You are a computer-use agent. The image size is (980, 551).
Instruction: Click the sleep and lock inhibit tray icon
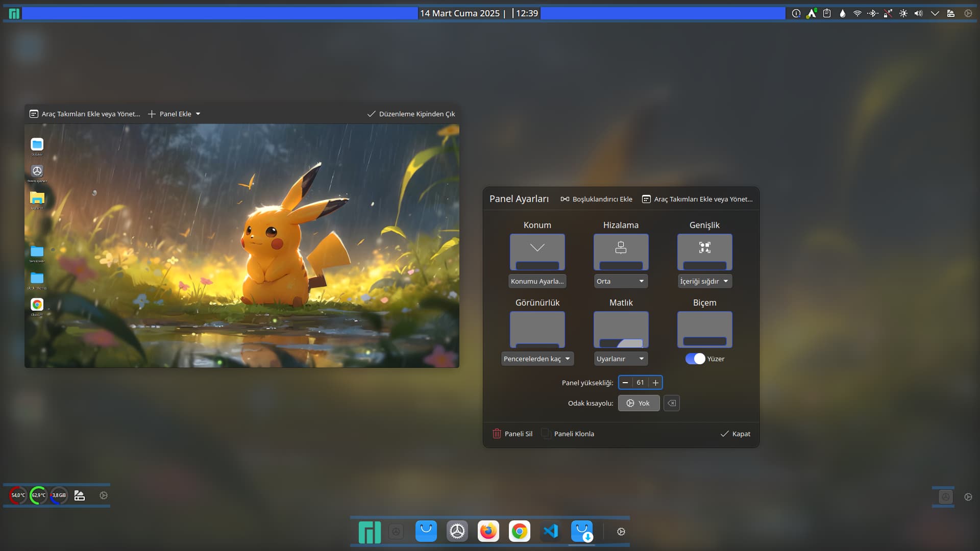[888, 13]
